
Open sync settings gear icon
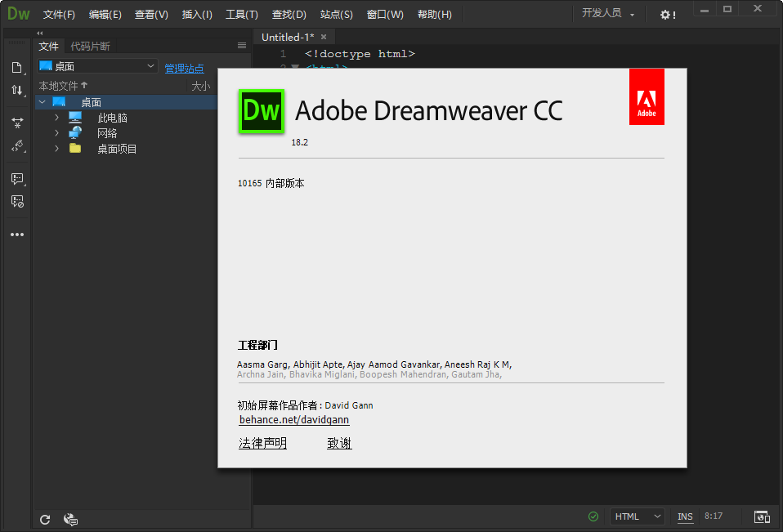click(x=668, y=15)
